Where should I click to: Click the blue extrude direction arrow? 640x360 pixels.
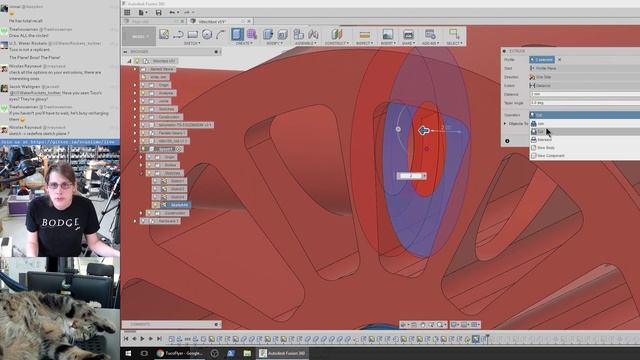pos(424,130)
